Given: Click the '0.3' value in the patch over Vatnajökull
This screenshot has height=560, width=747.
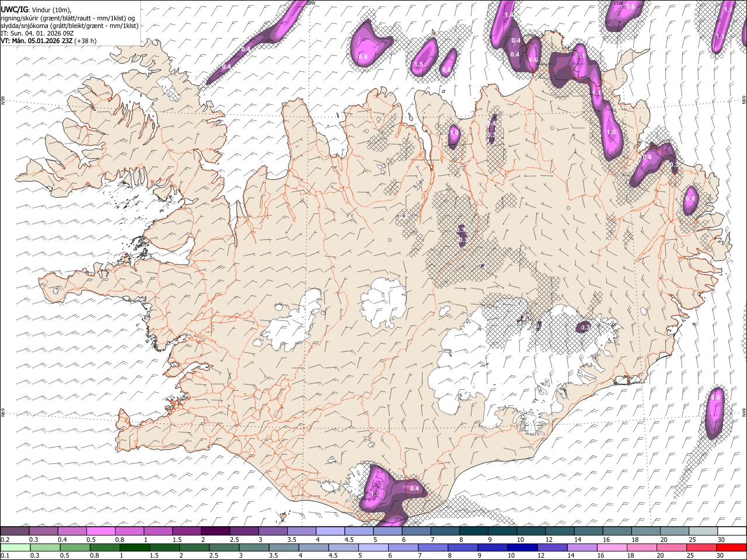Looking at the screenshot, I should pos(585,327).
